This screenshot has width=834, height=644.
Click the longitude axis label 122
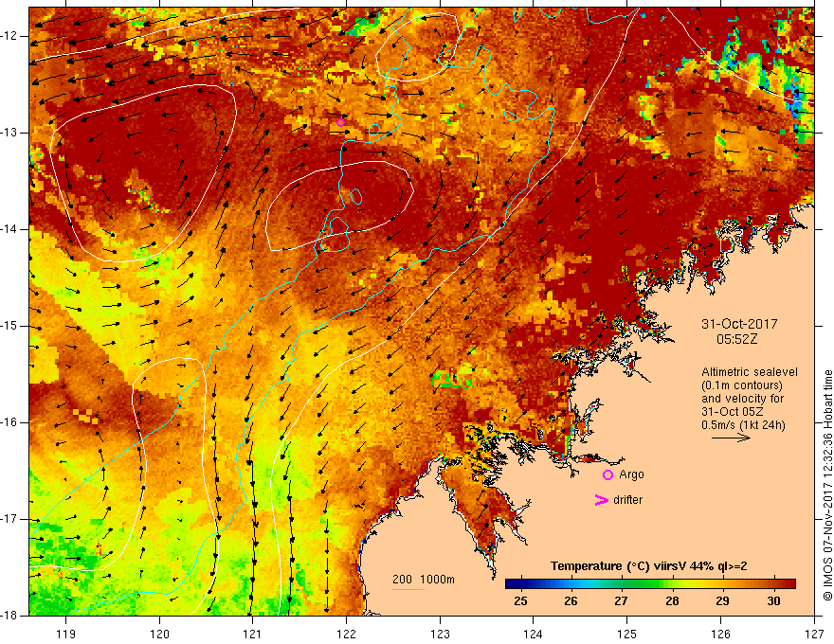pos(346,634)
